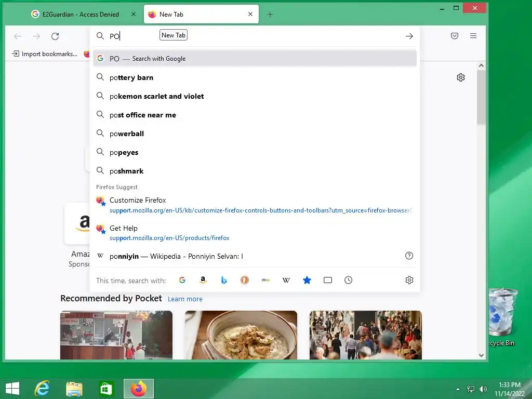Click the Learn more Pocket link
The height and width of the screenshot is (399, 532).
185,299
